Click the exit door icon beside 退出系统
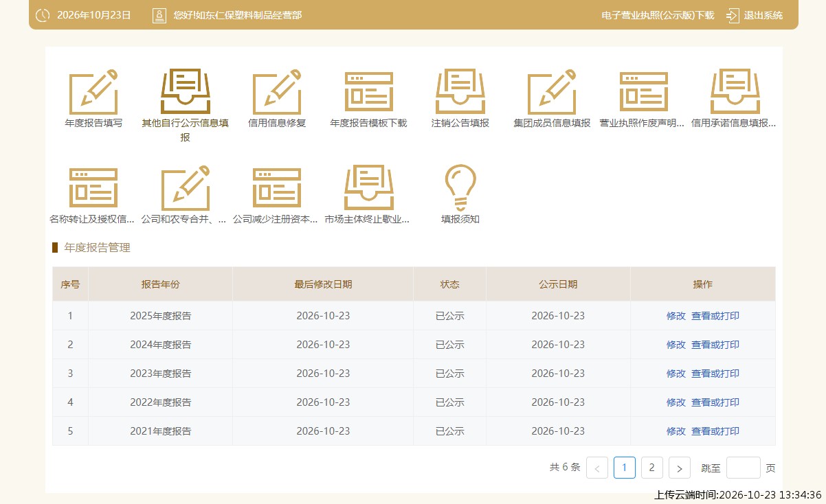Viewport: 826px width, 504px height. (733, 15)
